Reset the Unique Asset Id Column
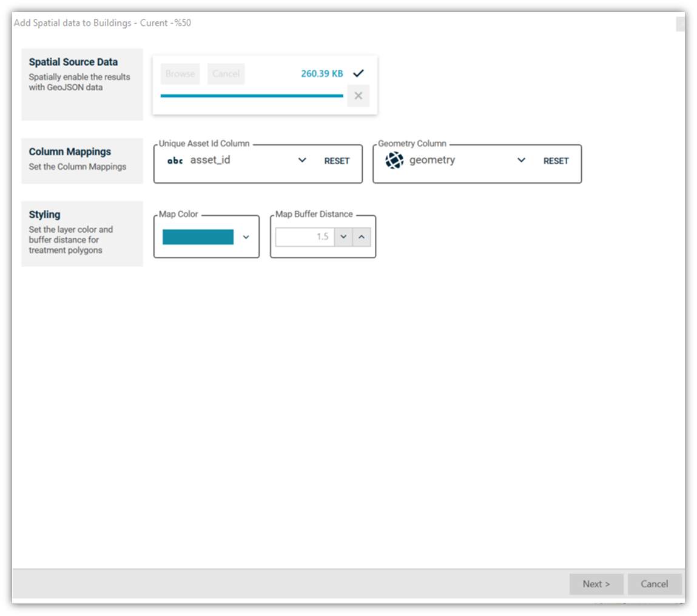The height and width of the screenshot is (616, 697). 337,161
